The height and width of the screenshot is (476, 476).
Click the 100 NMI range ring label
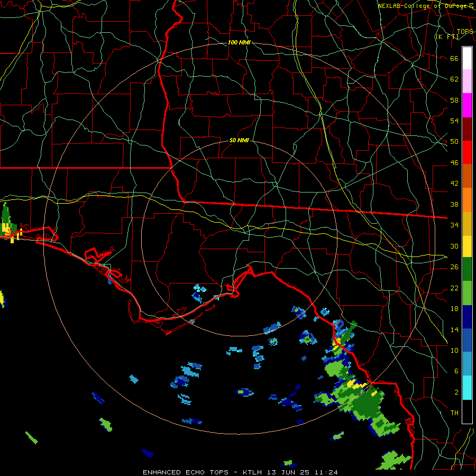click(x=239, y=42)
